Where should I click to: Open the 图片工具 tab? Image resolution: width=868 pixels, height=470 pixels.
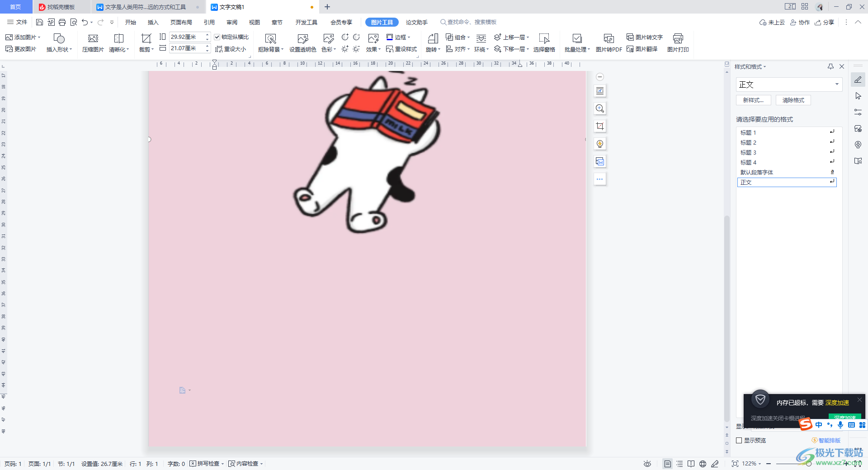382,22
